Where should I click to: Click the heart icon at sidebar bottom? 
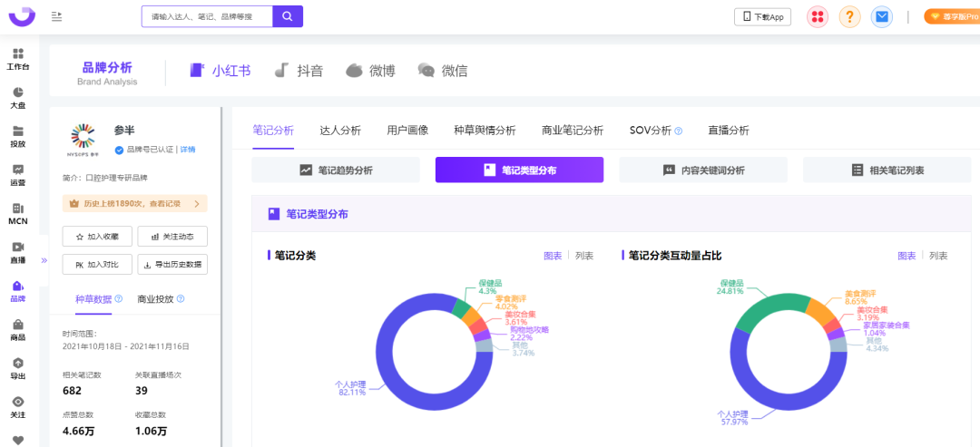pyautogui.click(x=18, y=440)
